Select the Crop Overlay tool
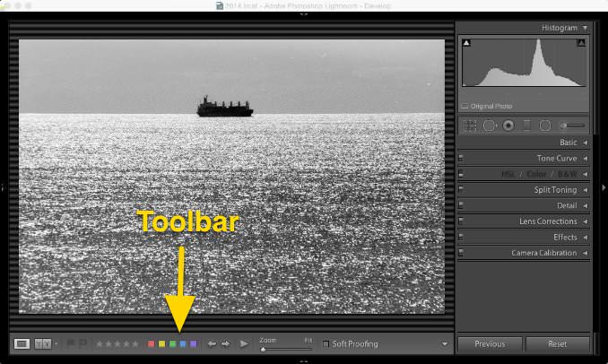This screenshot has height=364, width=608. [x=470, y=126]
